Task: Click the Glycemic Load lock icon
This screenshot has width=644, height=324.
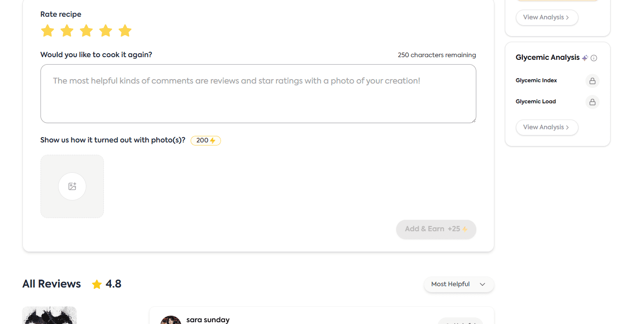Action: point(592,102)
